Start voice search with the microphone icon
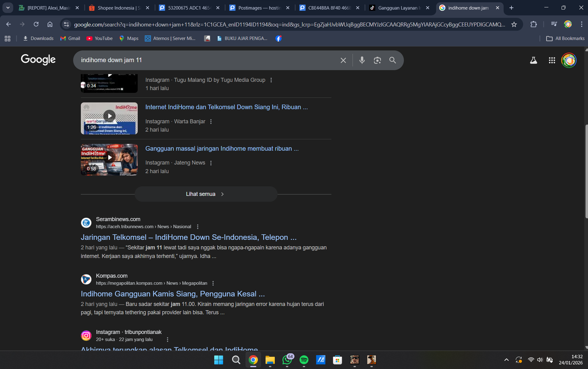 point(362,60)
